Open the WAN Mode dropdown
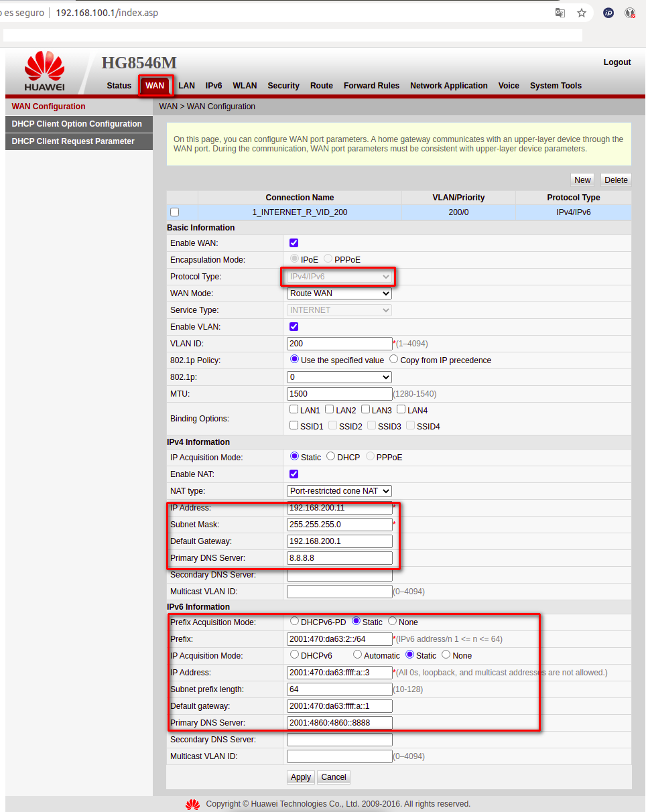Screen dimensions: 646x812 pyautogui.click(x=339, y=293)
